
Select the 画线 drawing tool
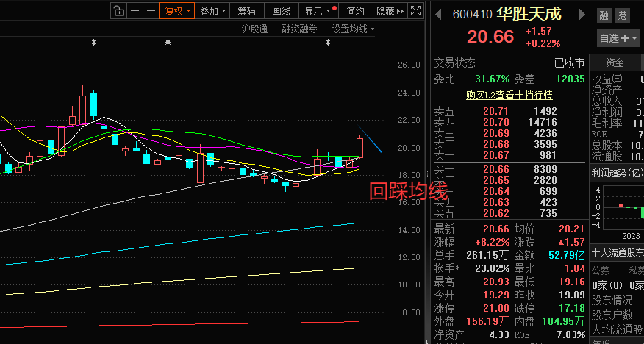pyautogui.click(x=282, y=11)
